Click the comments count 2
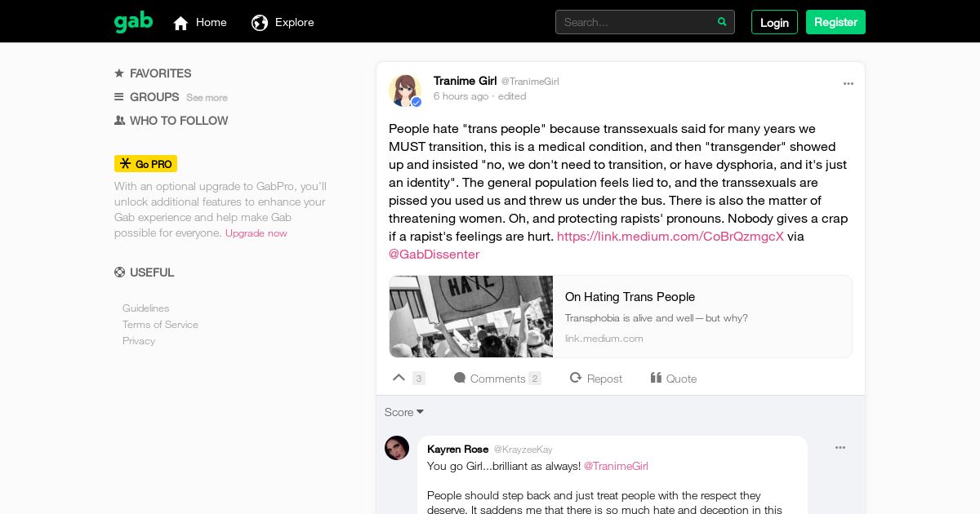 (x=535, y=379)
